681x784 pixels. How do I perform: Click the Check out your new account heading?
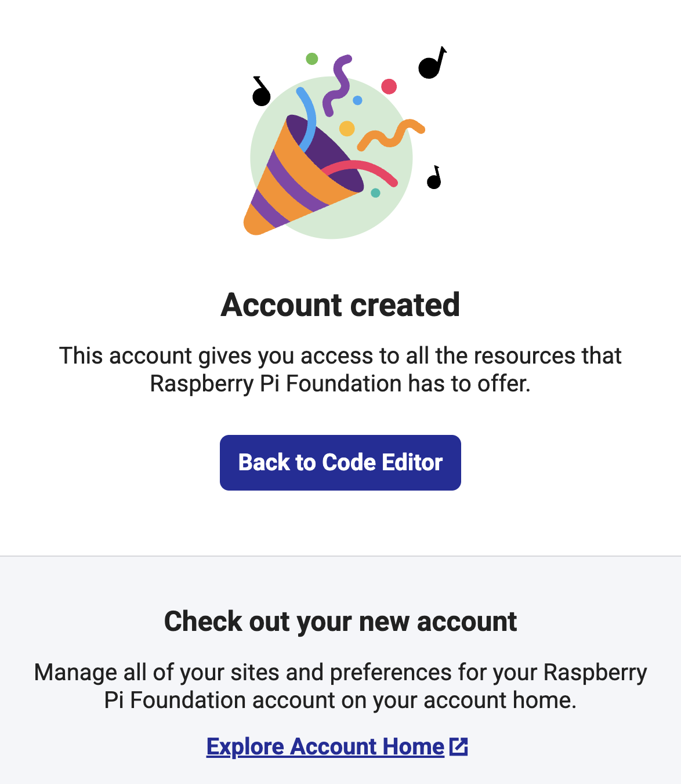[340, 622]
